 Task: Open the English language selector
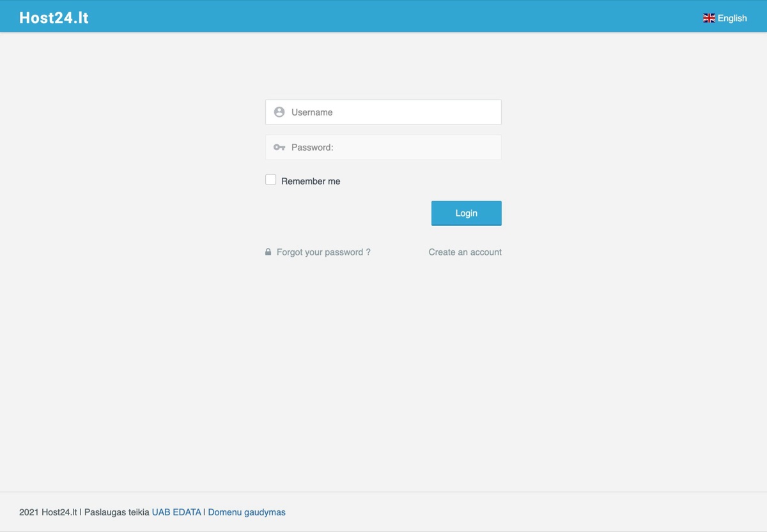coord(725,18)
